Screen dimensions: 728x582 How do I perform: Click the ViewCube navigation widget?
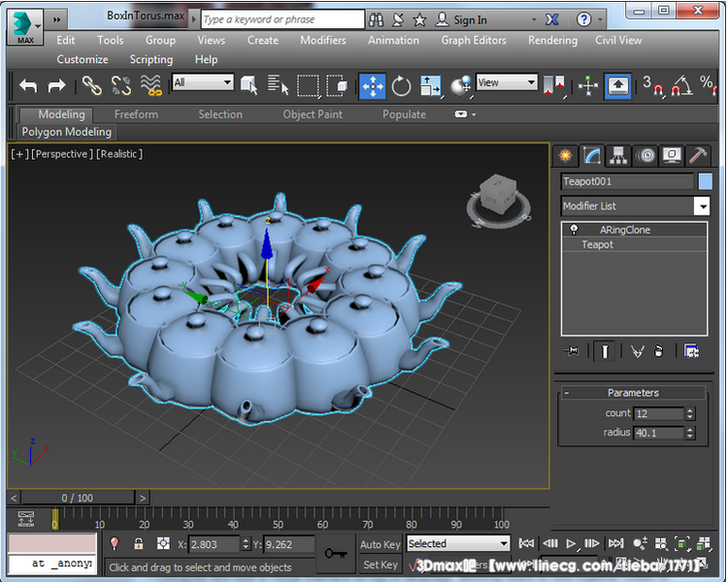pyautogui.click(x=499, y=201)
